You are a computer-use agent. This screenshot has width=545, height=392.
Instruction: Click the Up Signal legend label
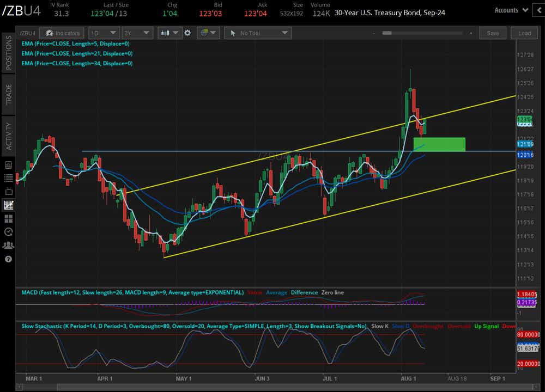[486, 326]
